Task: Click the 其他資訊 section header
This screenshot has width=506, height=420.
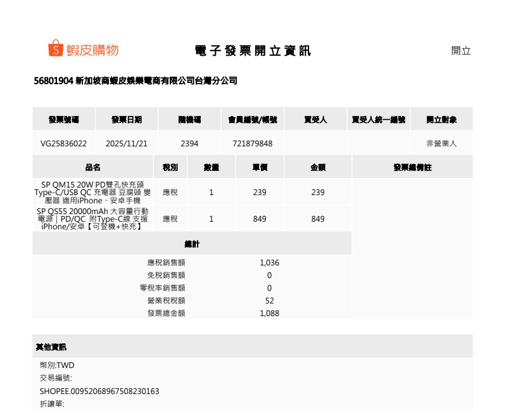Action: coord(51,347)
